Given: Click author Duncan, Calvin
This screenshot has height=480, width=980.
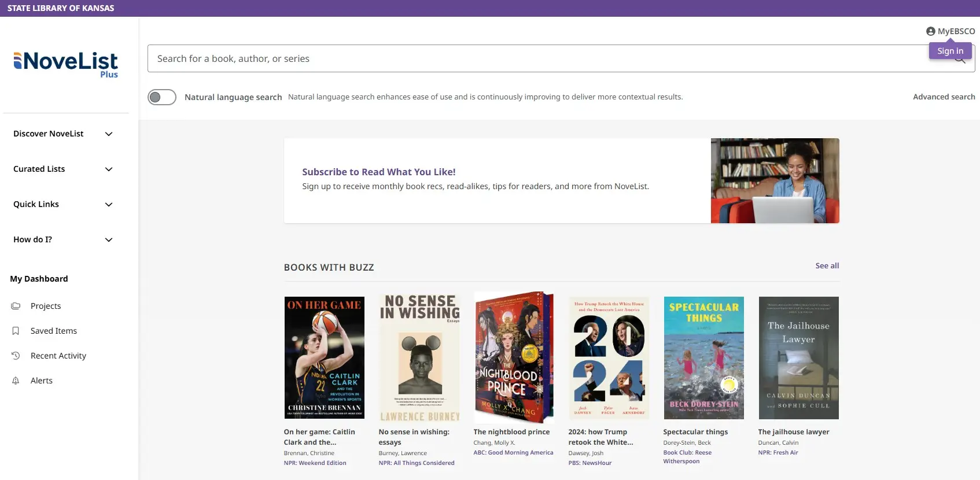Looking at the screenshot, I should point(779,443).
